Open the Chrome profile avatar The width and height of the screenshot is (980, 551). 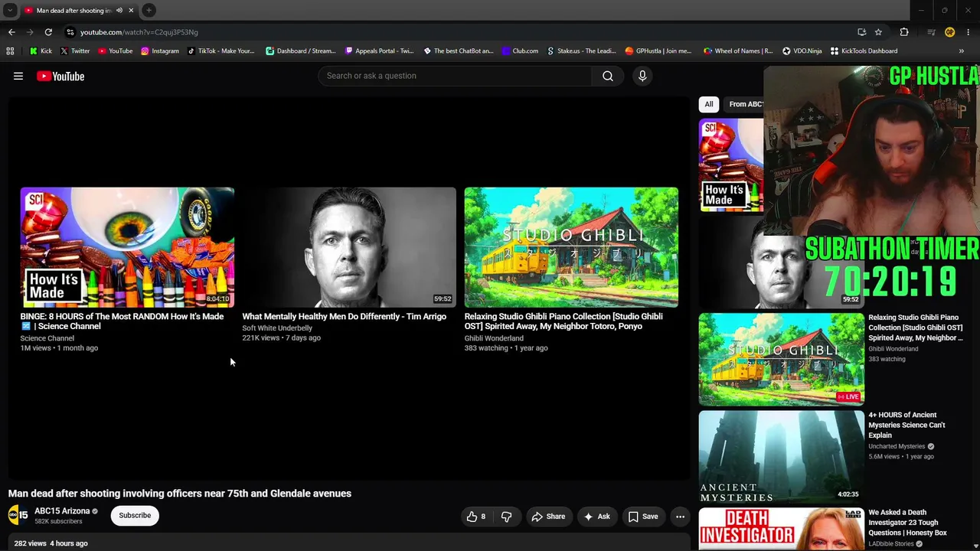coord(949,32)
